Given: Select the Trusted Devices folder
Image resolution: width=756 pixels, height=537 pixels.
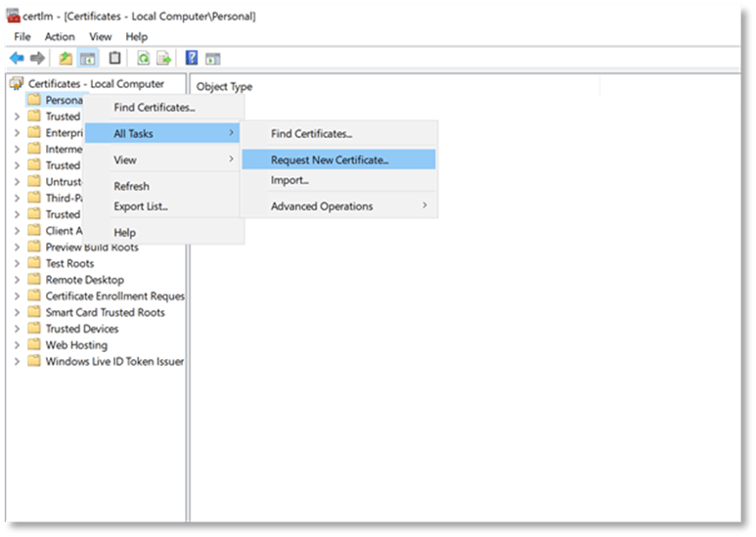Looking at the screenshot, I should (82, 329).
